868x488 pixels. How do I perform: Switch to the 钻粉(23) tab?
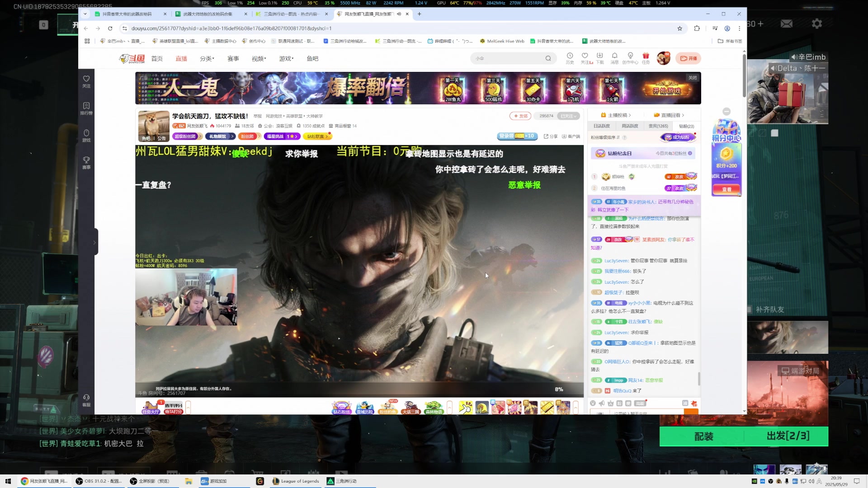pos(686,126)
